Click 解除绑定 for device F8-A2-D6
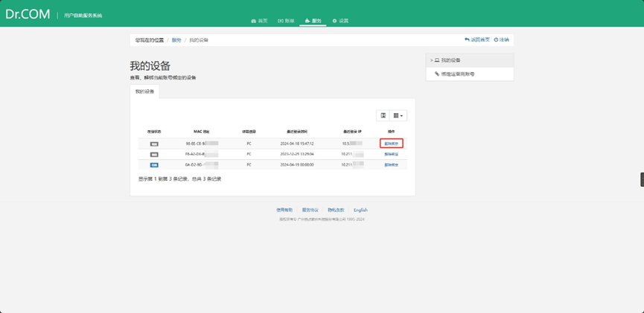 pyautogui.click(x=391, y=154)
